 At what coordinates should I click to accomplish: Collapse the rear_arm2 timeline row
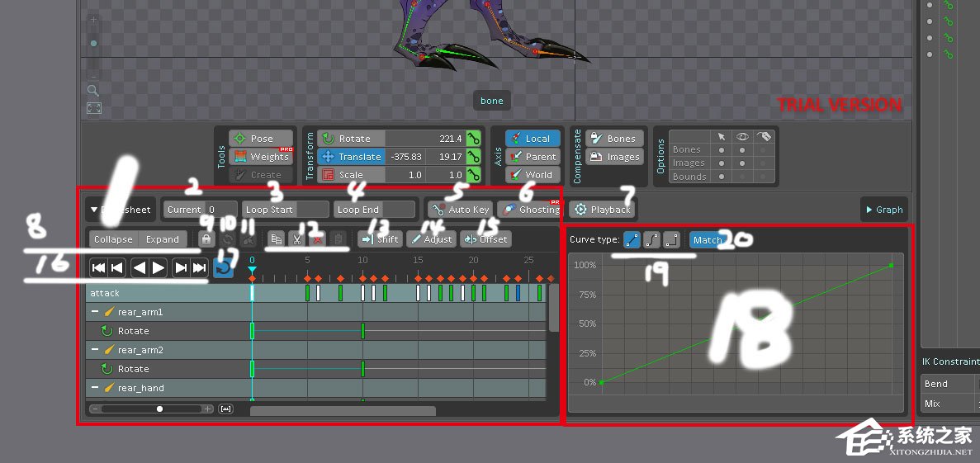pyautogui.click(x=95, y=350)
